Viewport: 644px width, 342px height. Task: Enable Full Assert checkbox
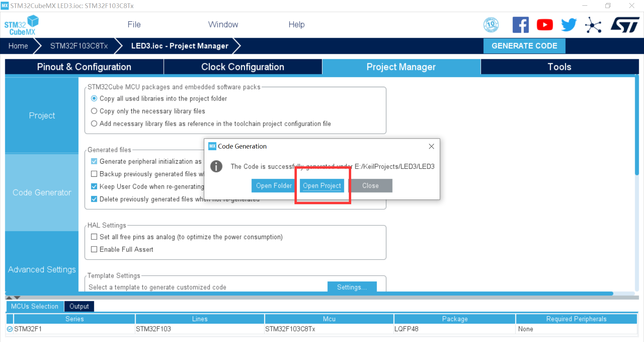94,249
